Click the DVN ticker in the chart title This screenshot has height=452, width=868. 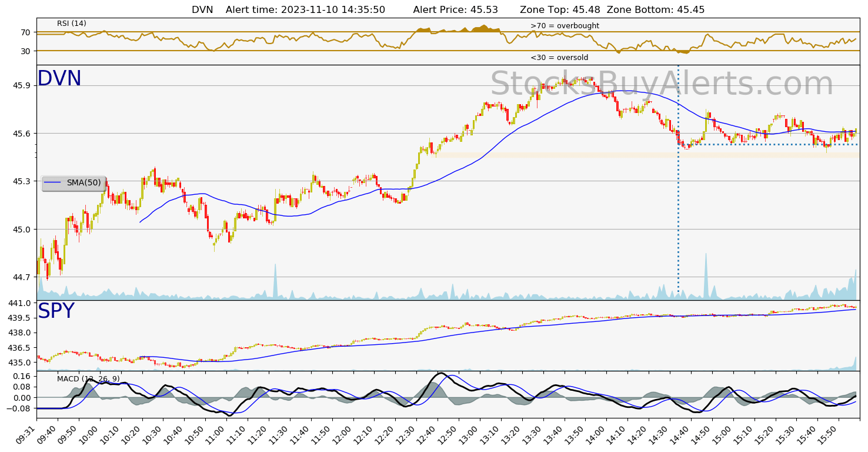(x=202, y=10)
